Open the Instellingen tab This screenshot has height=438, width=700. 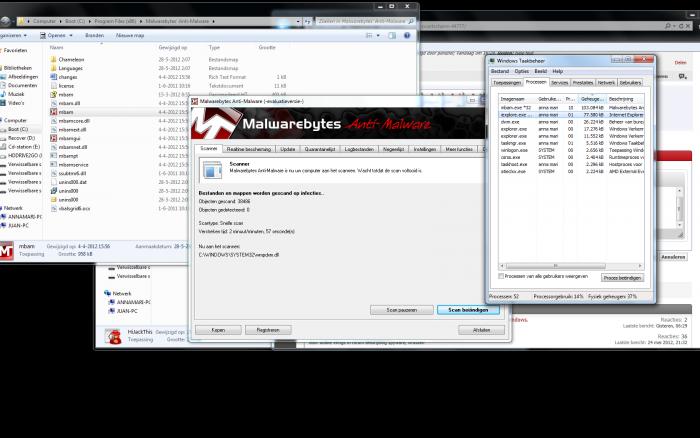425,149
